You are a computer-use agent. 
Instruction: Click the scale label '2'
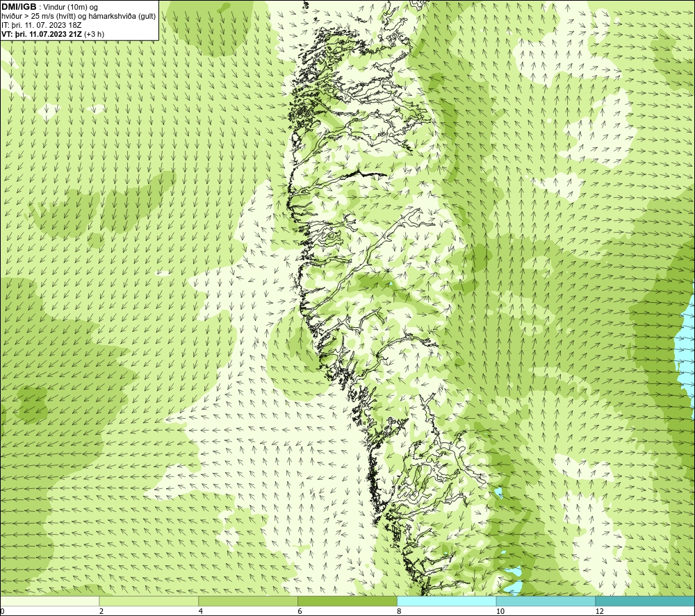click(101, 612)
